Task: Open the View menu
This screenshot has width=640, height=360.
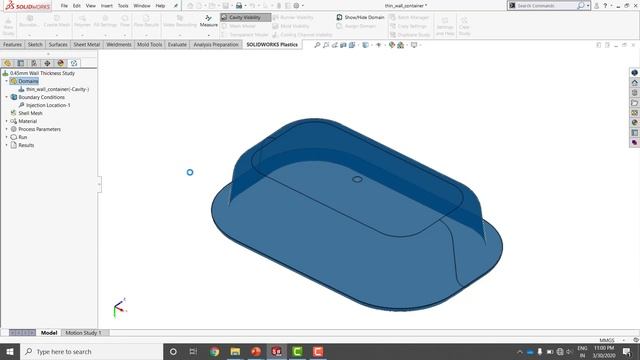Action: (91, 6)
